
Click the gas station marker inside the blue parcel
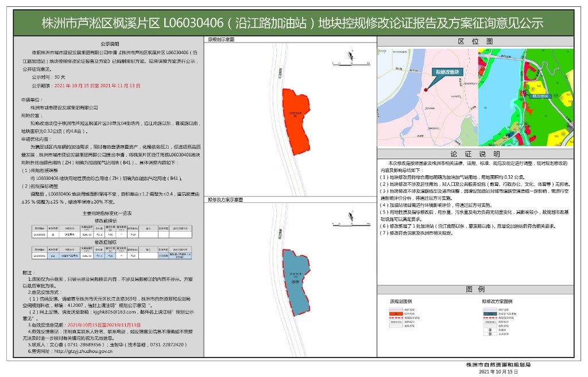295,281
